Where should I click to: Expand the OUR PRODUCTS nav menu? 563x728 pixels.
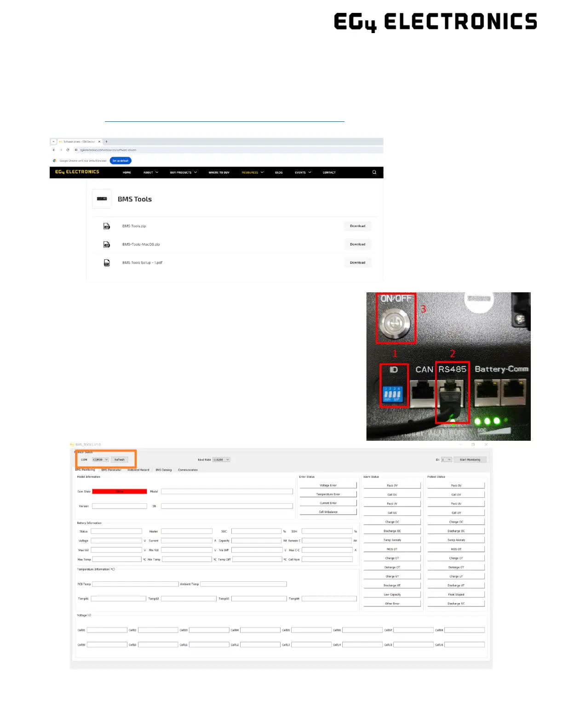tap(184, 173)
